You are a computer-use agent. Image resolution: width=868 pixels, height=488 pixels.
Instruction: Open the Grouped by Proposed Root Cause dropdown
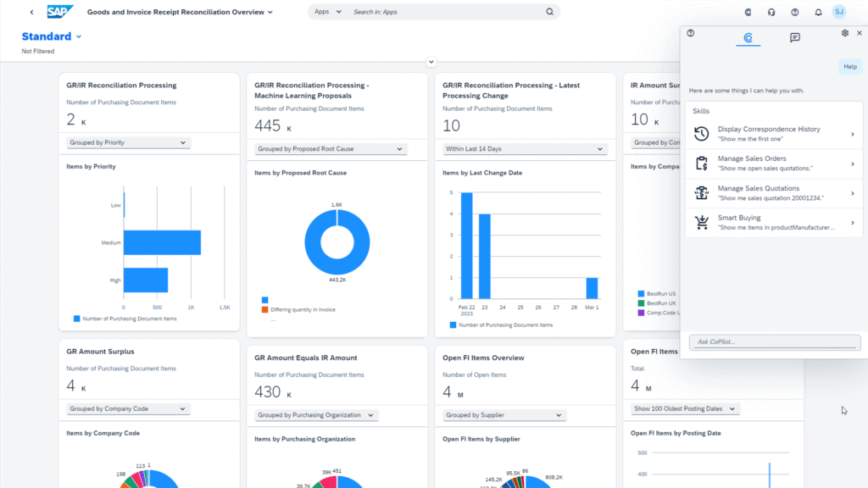pyautogui.click(x=331, y=149)
